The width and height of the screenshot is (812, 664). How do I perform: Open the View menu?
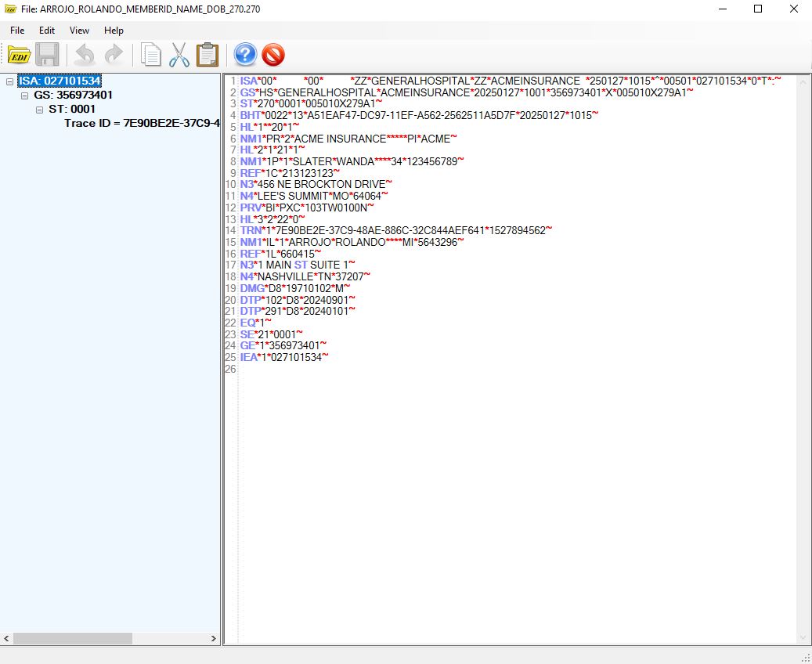(79, 31)
